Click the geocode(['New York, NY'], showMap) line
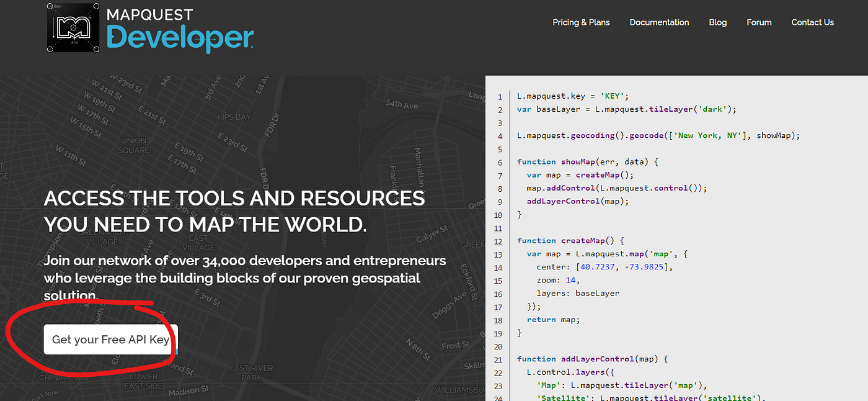The image size is (868, 401). [x=658, y=135]
